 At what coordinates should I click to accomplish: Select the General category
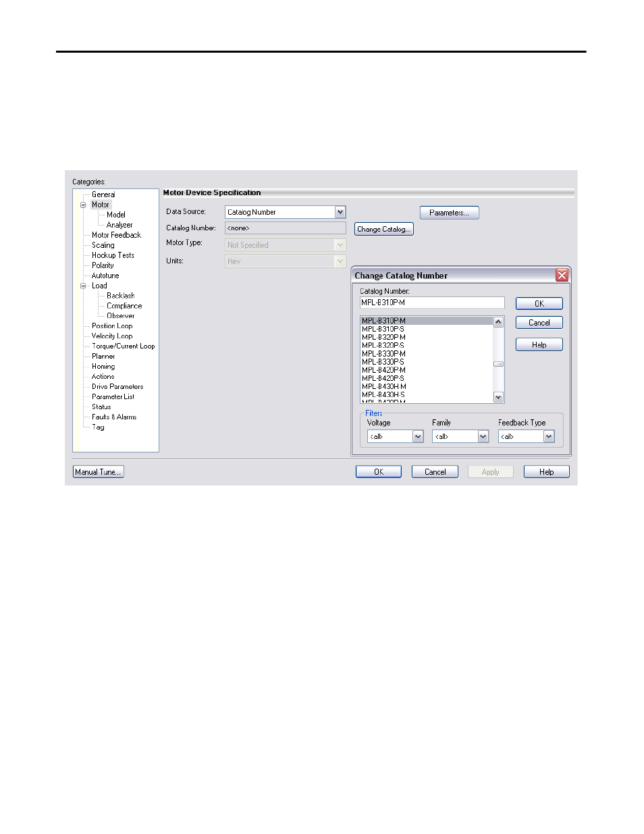[103, 194]
